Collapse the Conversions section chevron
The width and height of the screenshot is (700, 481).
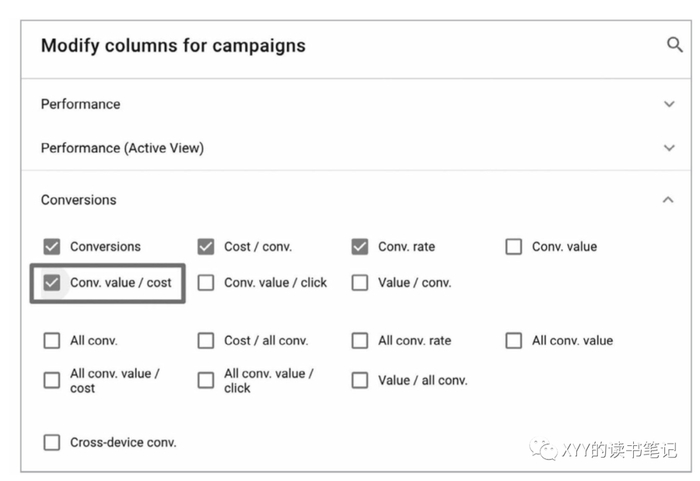tap(669, 200)
